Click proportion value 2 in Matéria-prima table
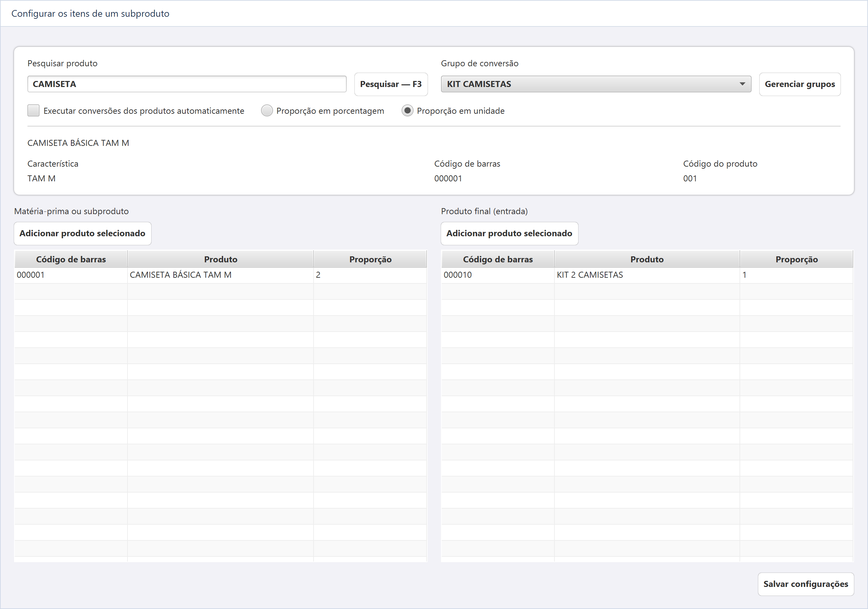Screen dimensions: 868x609 [370, 275]
